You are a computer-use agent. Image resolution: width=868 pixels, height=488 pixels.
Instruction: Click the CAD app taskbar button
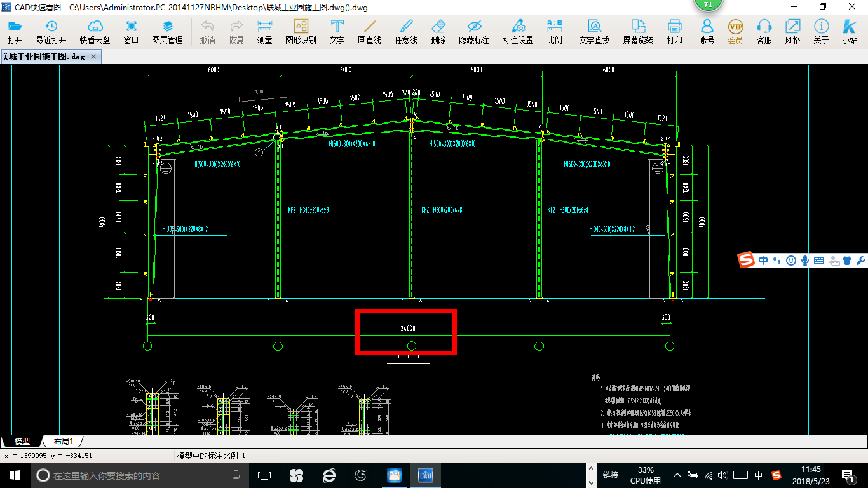click(425, 475)
